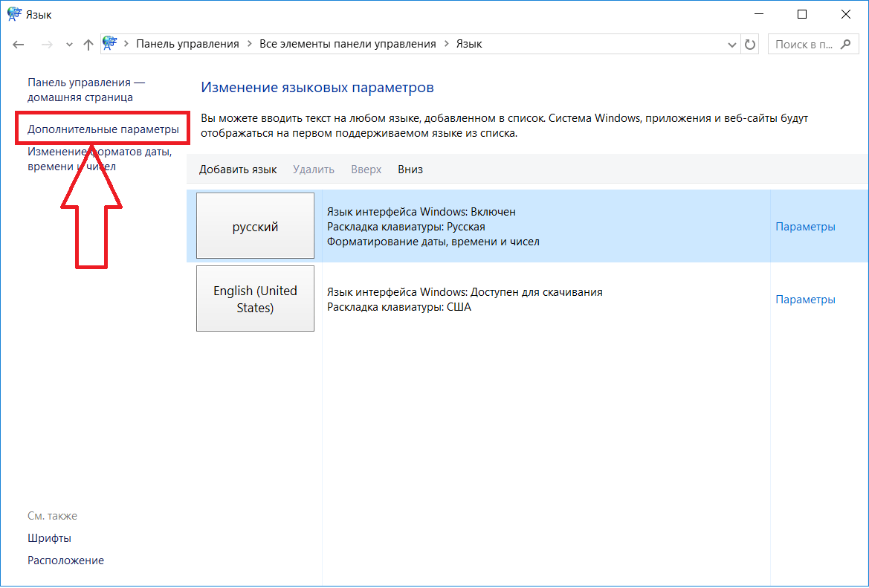Open 'Расположение' link under См. также

(x=66, y=560)
